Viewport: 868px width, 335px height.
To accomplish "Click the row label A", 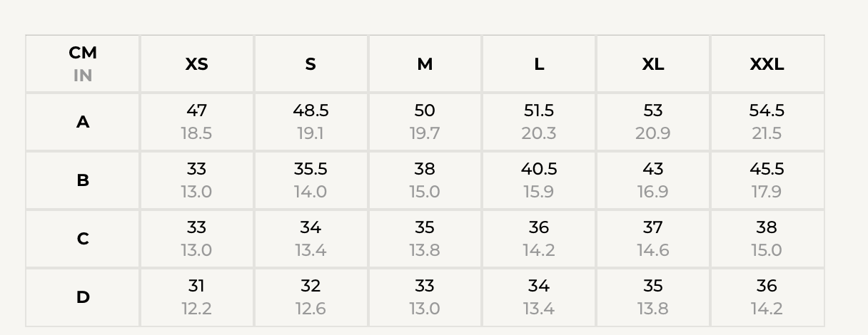I will click(x=83, y=123).
